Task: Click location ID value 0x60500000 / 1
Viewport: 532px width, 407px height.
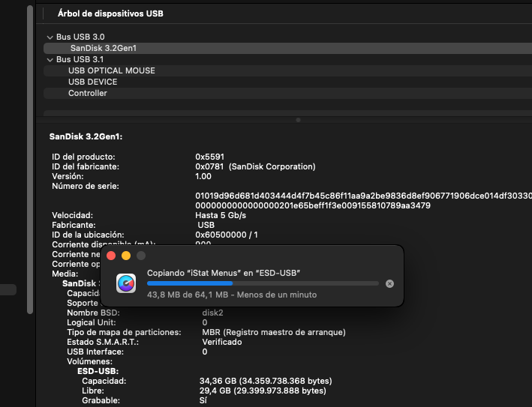Action: tap(227, 235)
